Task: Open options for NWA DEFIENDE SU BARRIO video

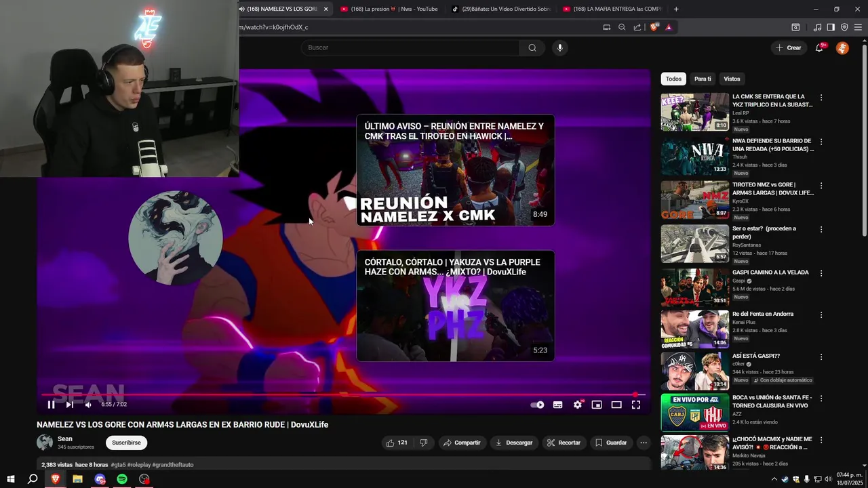Action: [x=821, y=142]
